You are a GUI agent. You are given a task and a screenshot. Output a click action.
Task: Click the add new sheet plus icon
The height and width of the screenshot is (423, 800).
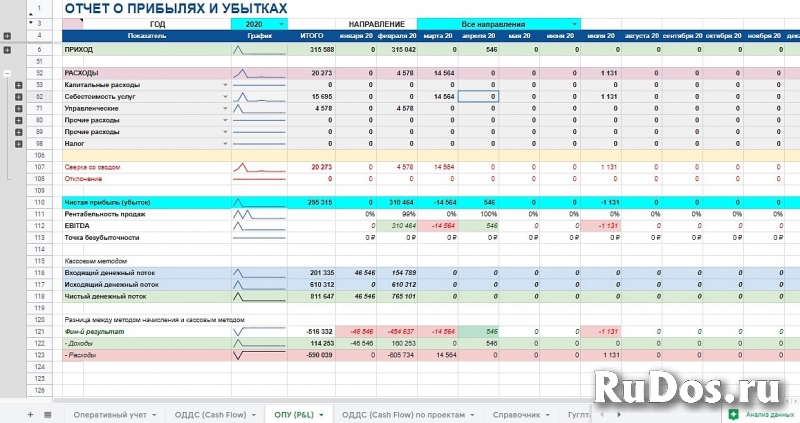(x=30, y=413)
